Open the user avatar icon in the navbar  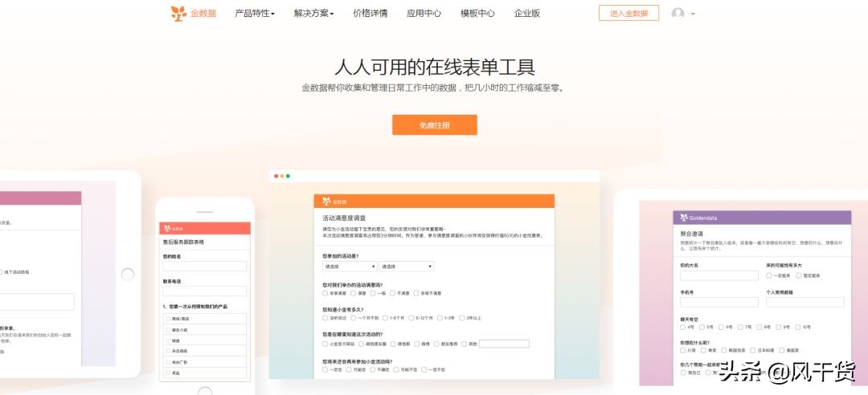pos(678,14)
